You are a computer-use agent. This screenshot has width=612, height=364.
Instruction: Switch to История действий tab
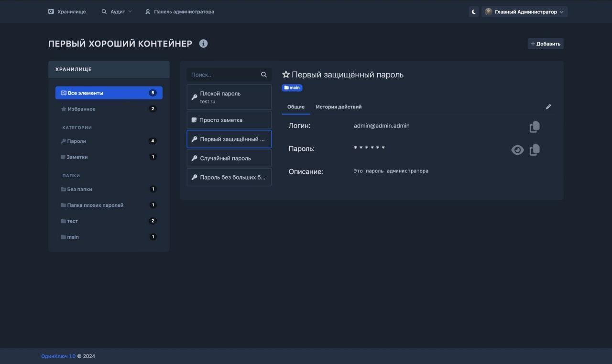(339, 107)
